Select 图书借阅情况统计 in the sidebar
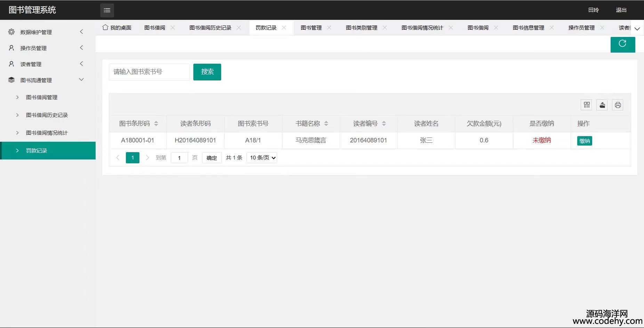 coord(47,133)
